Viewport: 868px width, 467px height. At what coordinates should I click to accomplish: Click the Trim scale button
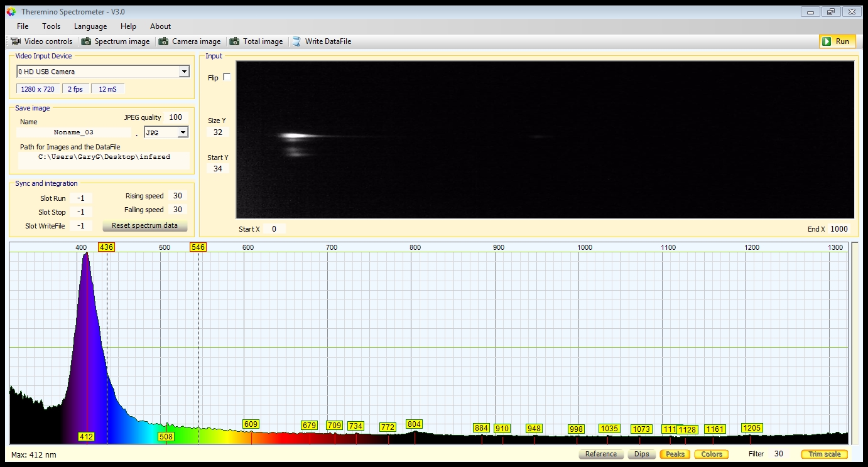coord(824,454)
